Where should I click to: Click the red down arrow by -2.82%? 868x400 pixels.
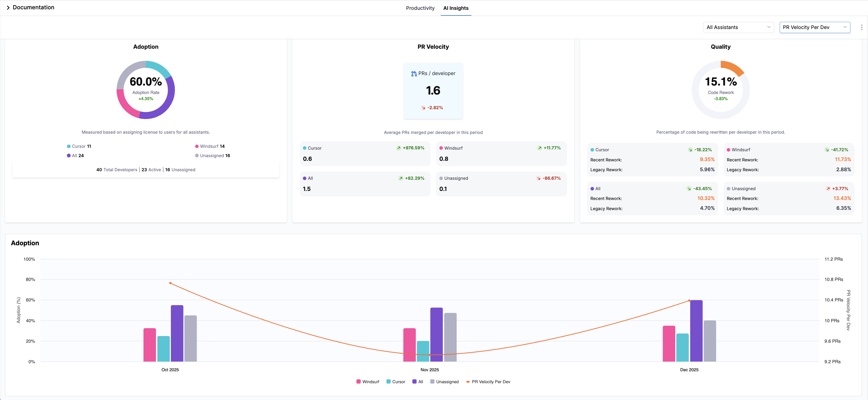(423, 108)
